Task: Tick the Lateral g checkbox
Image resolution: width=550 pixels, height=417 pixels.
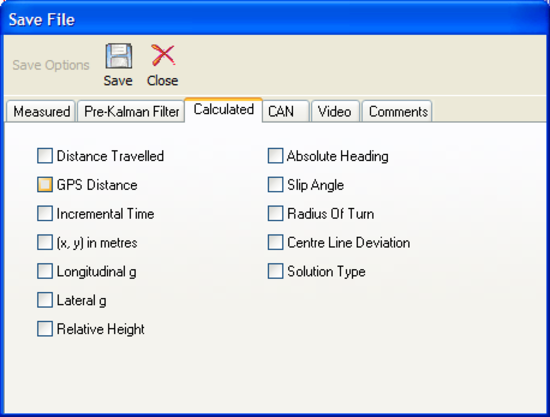Action: 45,300
